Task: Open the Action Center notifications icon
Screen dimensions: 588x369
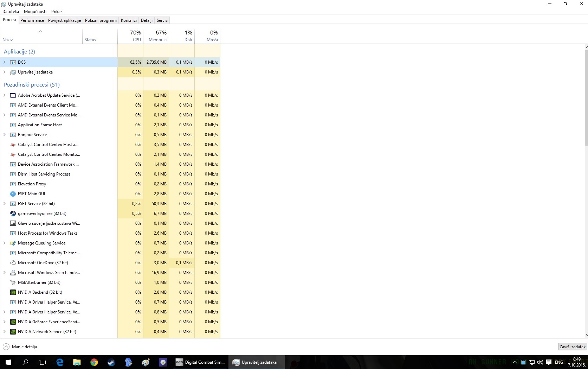Action: pyautogui.click(x=549, y=362)
